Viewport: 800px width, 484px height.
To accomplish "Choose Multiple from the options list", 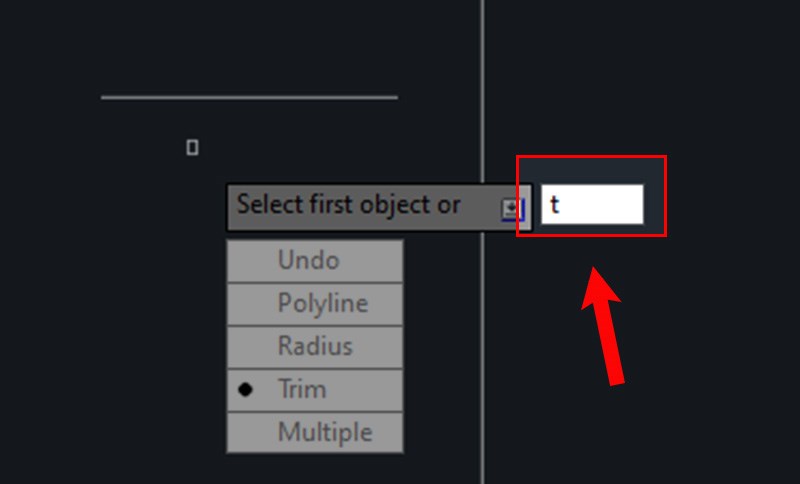I will 324,433.
